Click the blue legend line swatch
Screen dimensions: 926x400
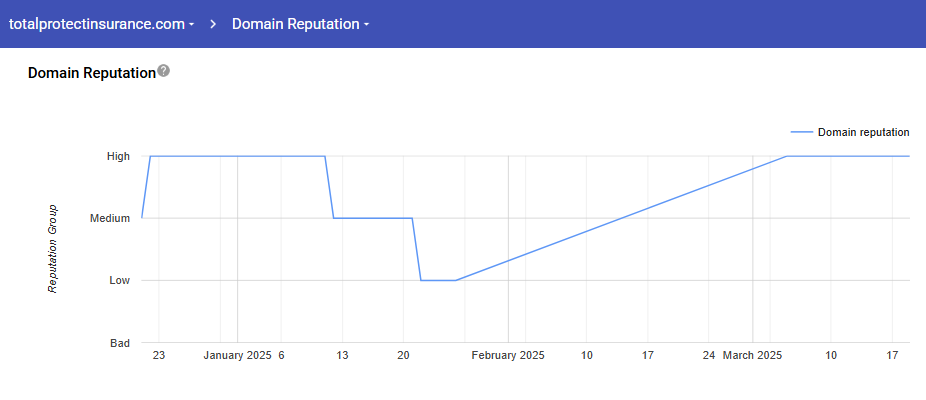click(x=801, y=132)
